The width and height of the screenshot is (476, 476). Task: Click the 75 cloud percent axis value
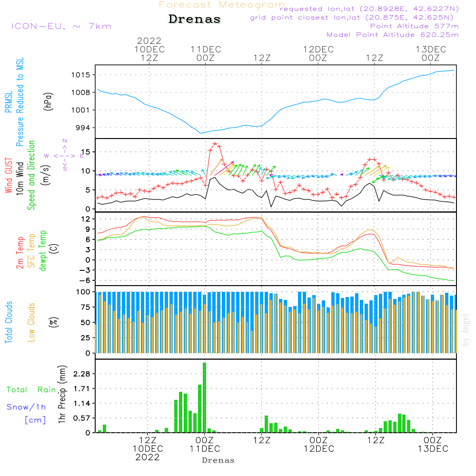(x=86, y=307)
